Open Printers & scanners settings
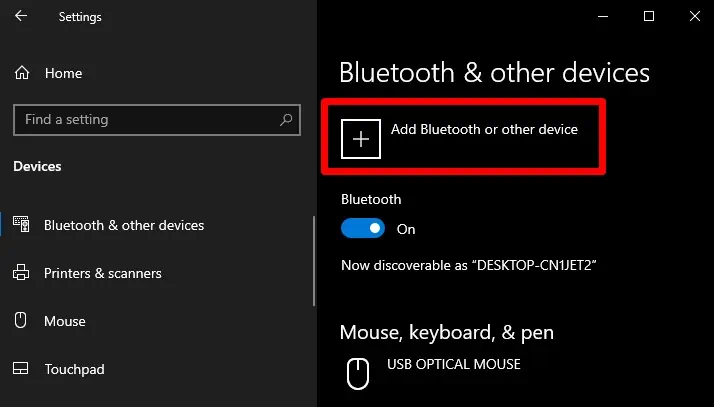Image resolution: width=714 pixels, height=407 pixels. (x=102, y=273)
